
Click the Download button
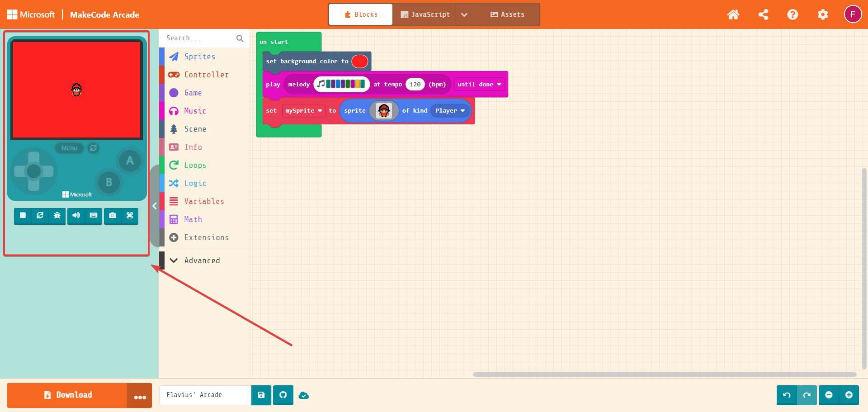(69, 395)
